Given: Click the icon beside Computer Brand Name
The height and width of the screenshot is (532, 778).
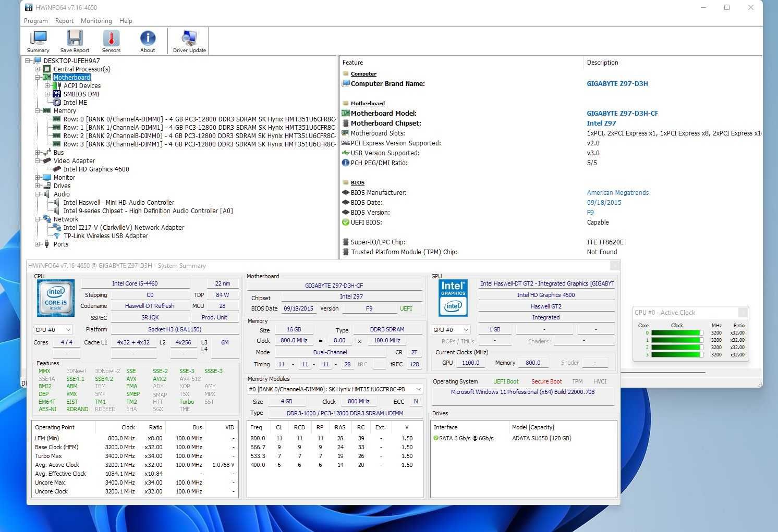Looking at the screenshot, I should [x=345, y=83].
